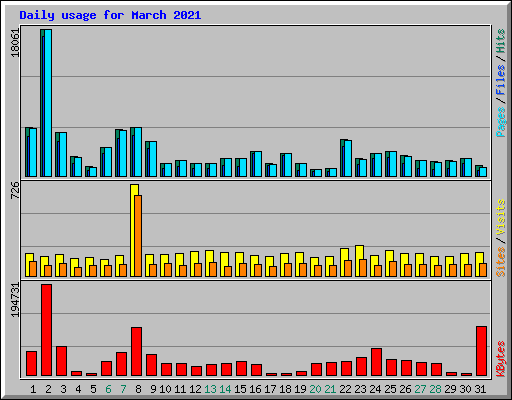Viewport: 512px width, 400px height.
Task: Click the tallest red KBytes bar for day 2
Action: click(46, 330)
